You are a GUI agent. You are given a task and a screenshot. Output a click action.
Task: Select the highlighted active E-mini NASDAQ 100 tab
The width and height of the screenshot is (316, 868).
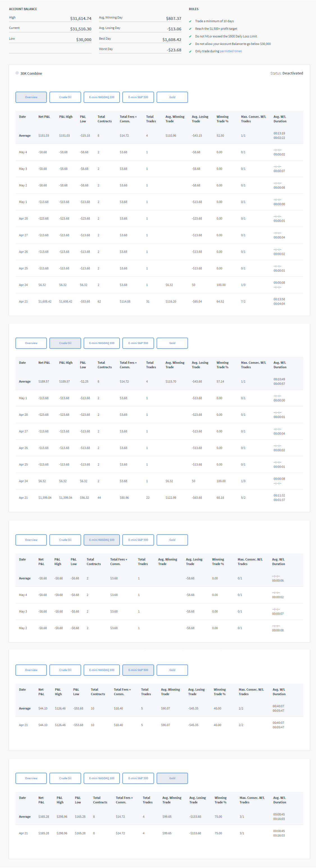coord(102,540)
